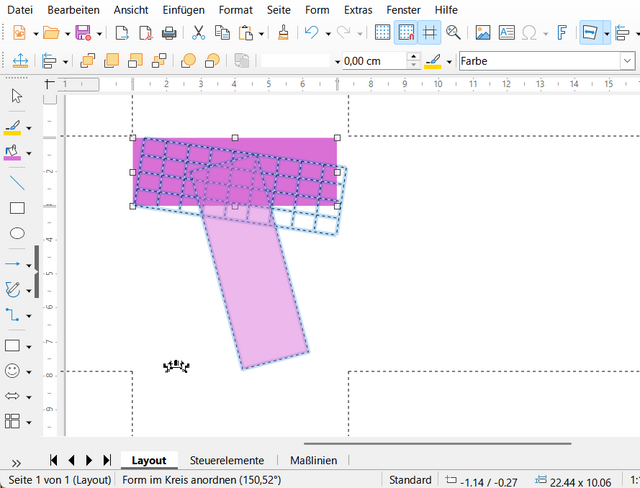The image size is (640, 488).
Task: Insert an image via the picture icon
Action: (x=483, y=33)
